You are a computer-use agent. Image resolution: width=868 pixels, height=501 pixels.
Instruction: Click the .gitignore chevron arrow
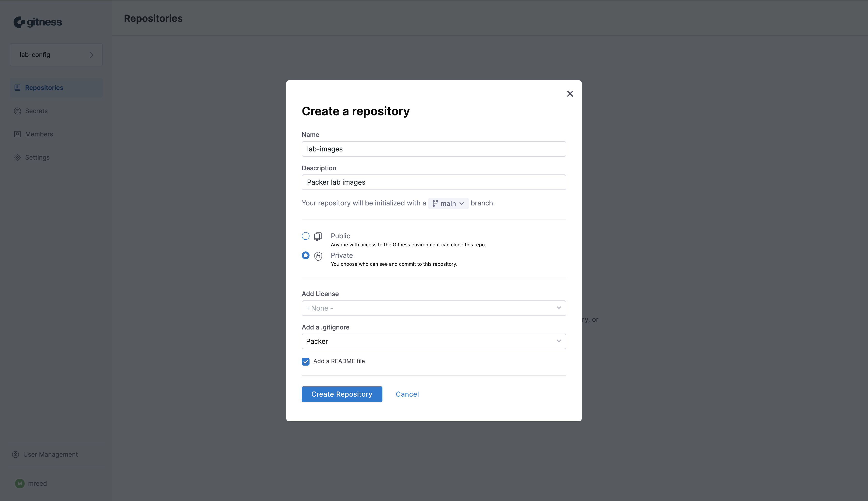pyautogui.click(x=558, y=341)
